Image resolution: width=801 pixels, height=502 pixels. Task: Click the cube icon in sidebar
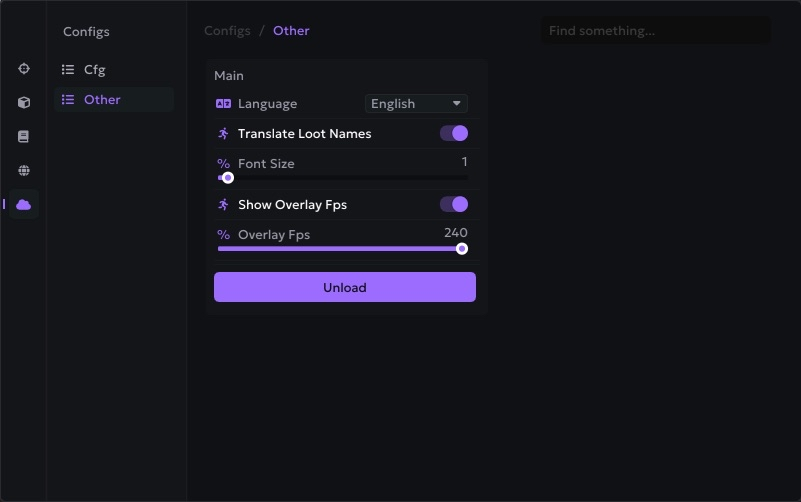(x=24, y=103)
